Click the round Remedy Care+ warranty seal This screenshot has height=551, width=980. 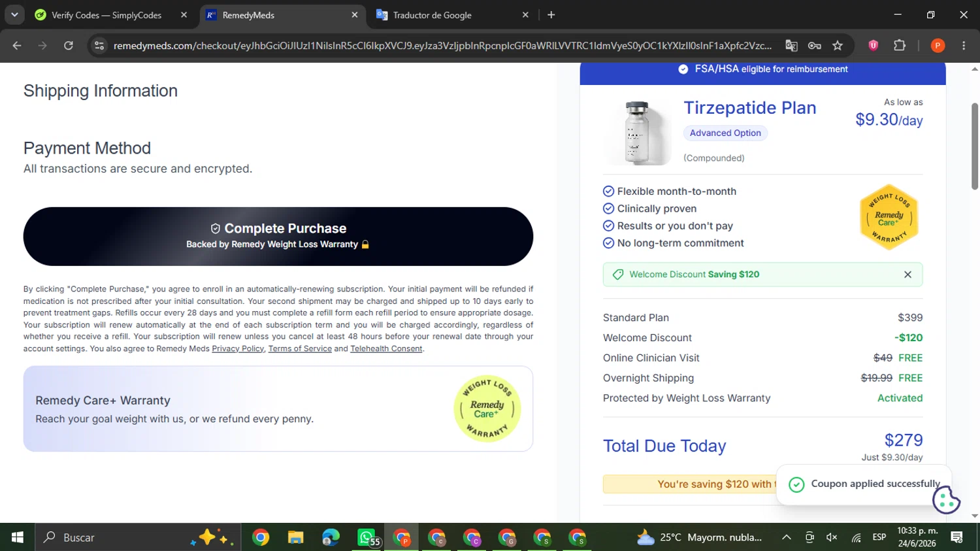[487, 409]
